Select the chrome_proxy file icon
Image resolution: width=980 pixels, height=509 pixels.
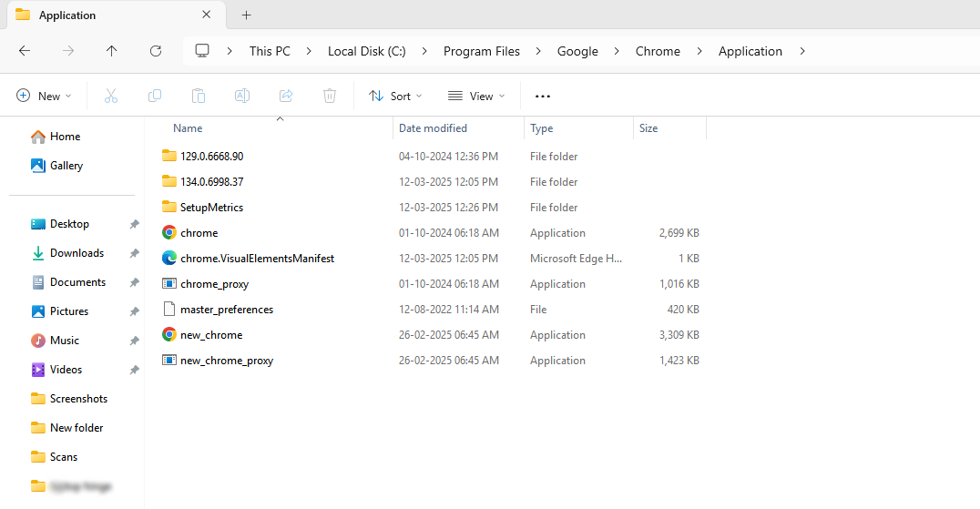coord(168,283)
